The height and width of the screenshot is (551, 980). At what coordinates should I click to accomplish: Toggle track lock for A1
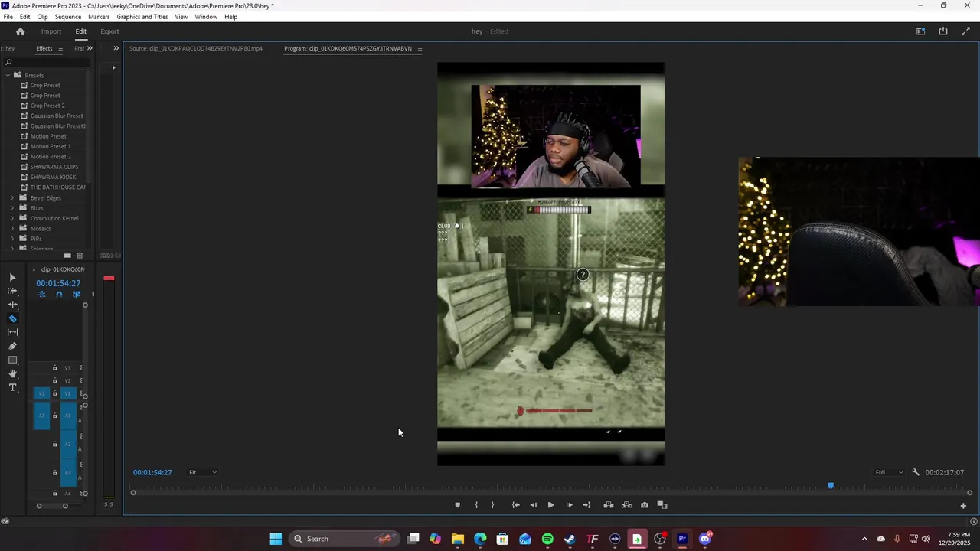coord(55,416)
